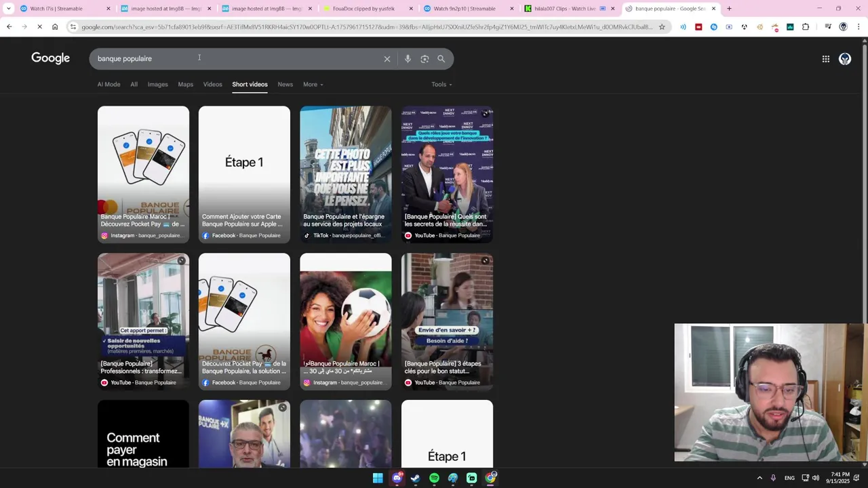The image size is (868, 488).
Task: Clear the Google search box text
Action: pyautogui.click(x=387, y=59)
